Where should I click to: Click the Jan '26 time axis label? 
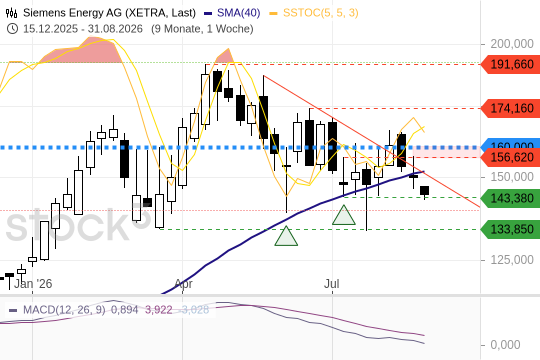33,284
